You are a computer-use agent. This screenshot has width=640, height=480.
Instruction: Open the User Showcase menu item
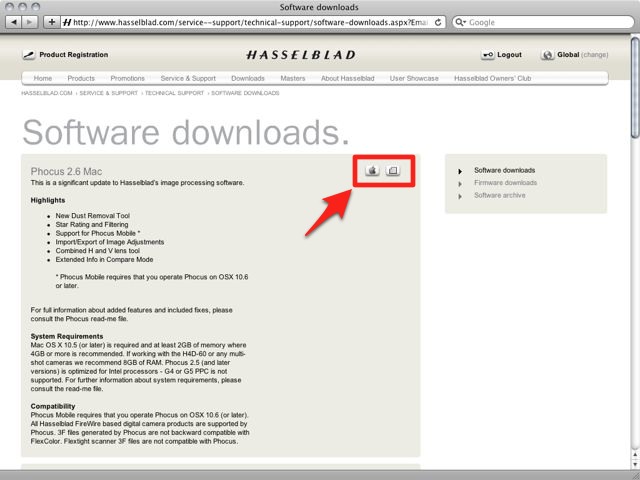tap(414, 78)
